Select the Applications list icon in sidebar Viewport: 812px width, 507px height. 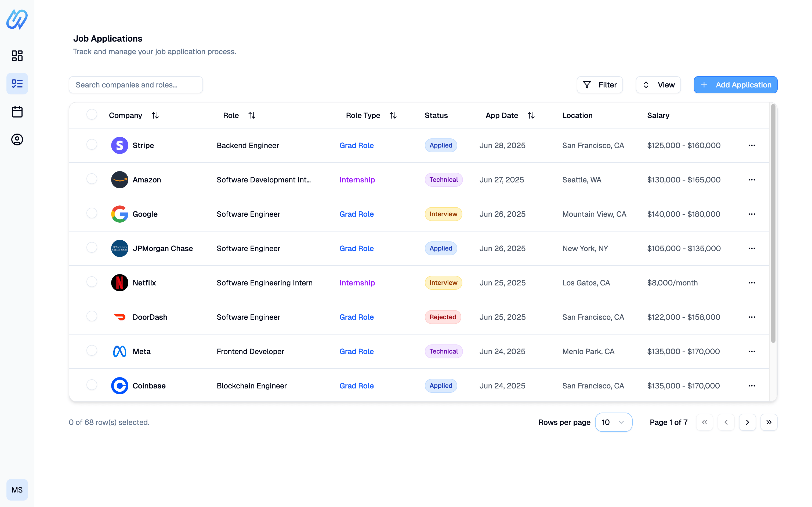coord(17,83)
